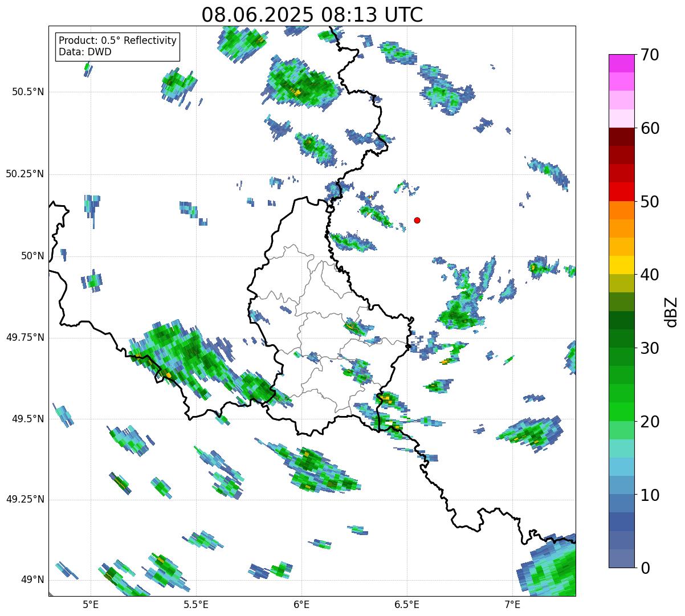Click the 'Product: 0.5° Reflectivity' legend text
The height and width of the screenshot is (616, 685).
[117, 40]
